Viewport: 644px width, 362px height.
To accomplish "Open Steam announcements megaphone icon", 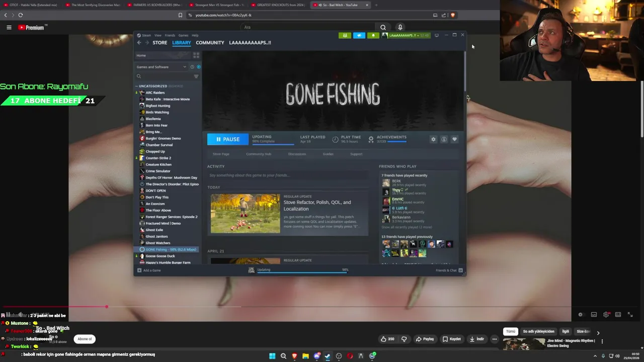I will coord(359,35).
